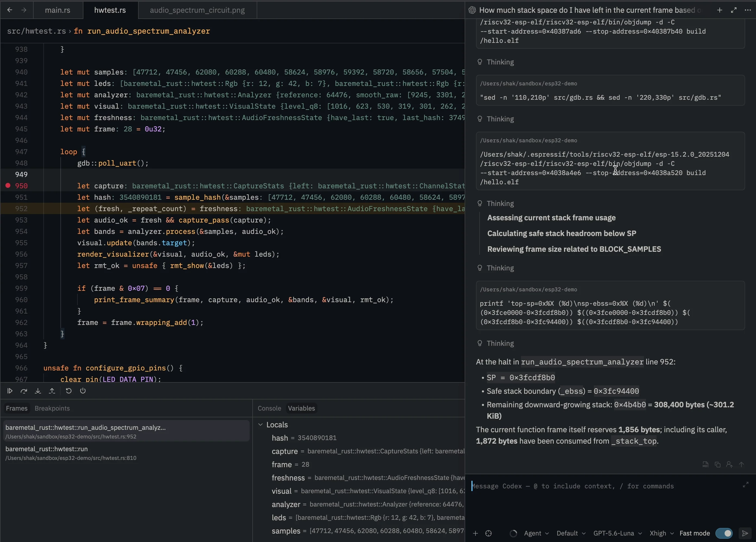Collapse the Thinking block above 'Assessing current stack frame usage'
The image size is (756, 542).
pyautogui.click(x=496, y=204)
